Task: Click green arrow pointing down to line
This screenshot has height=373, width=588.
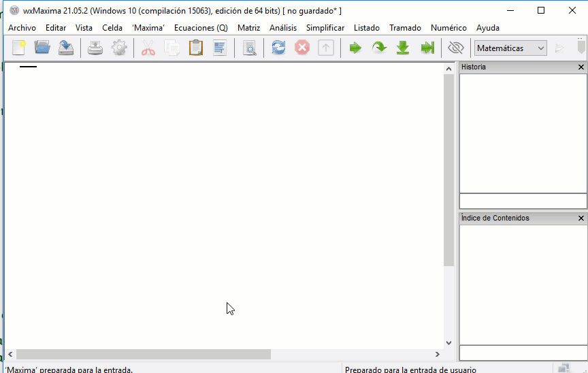Action: (x=403, y=48)
